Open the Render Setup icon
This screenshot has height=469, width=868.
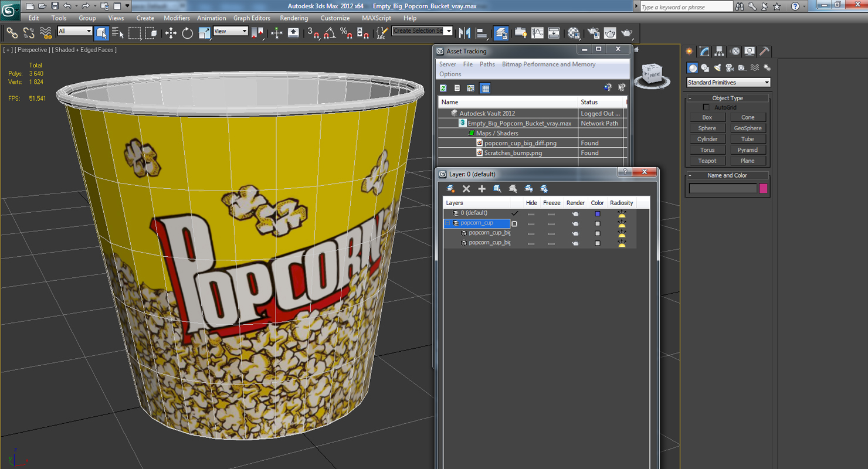tap(594, 33)
